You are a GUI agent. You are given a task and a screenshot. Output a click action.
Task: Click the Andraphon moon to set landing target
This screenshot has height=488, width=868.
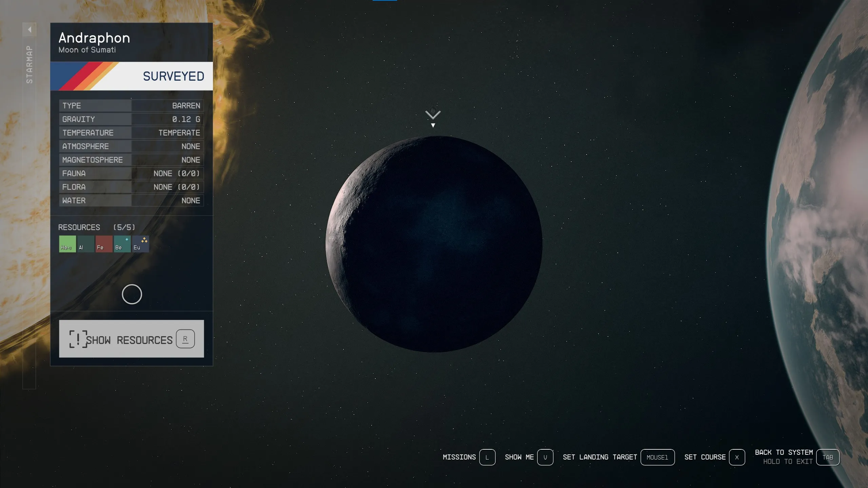pyautogui.click(x=434, y=244)
